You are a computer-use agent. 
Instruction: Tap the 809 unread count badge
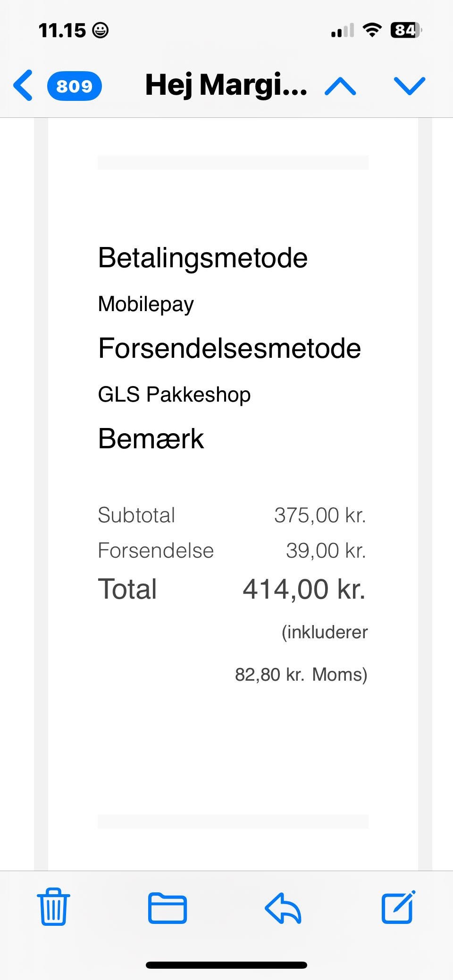tap(74, 86)
